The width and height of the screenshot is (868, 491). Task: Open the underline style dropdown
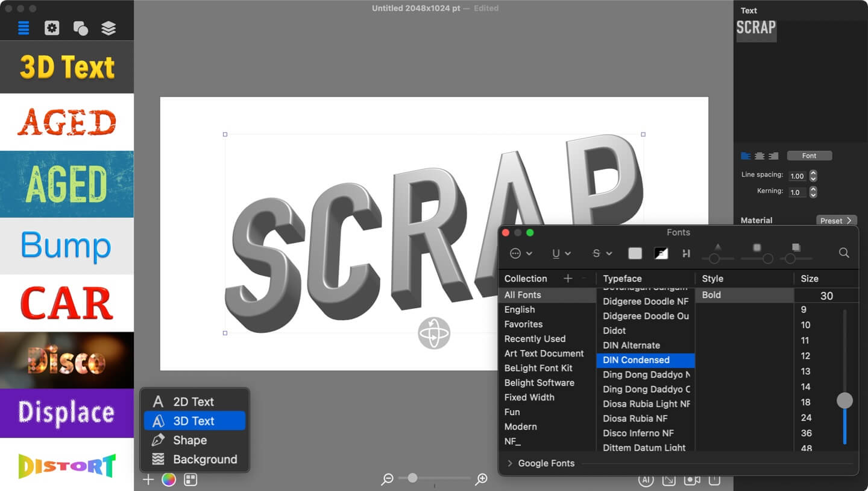tap(562, 253)
